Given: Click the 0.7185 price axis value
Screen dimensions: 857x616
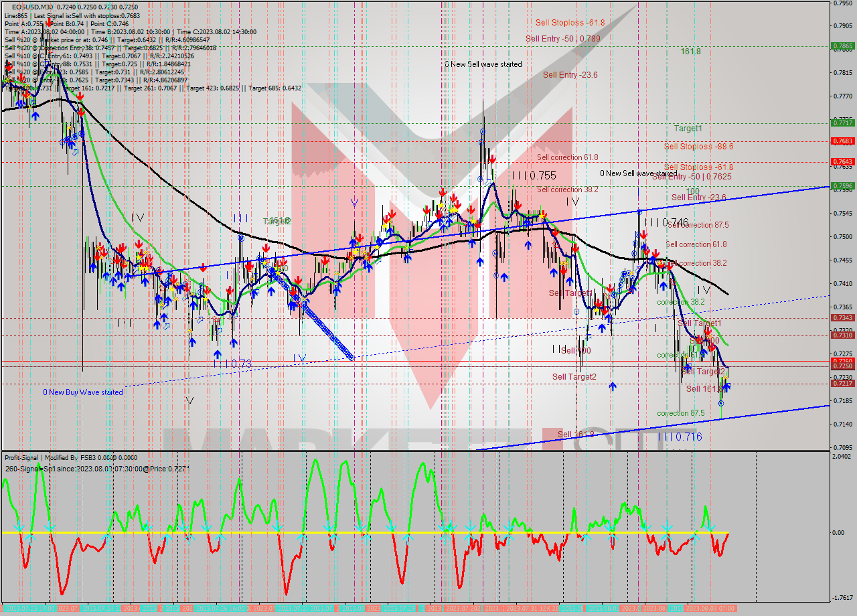Looking at the screenshot, I should (x=843, y=400).
